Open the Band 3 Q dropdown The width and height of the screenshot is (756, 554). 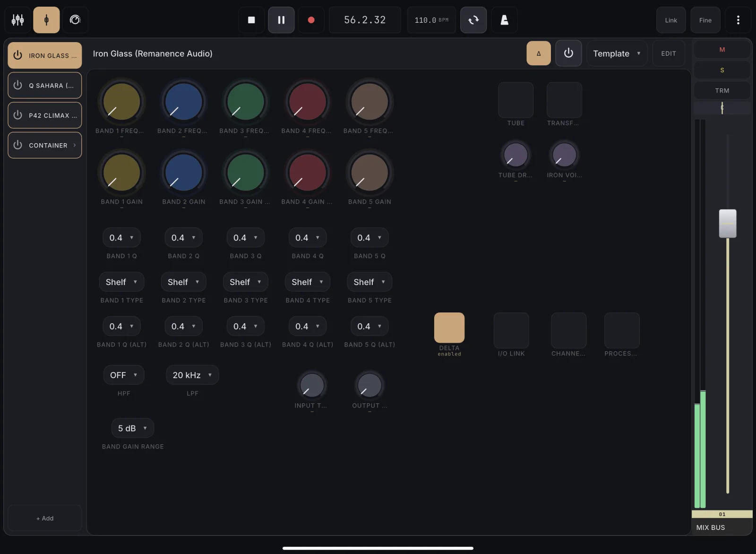coord(246,238)
